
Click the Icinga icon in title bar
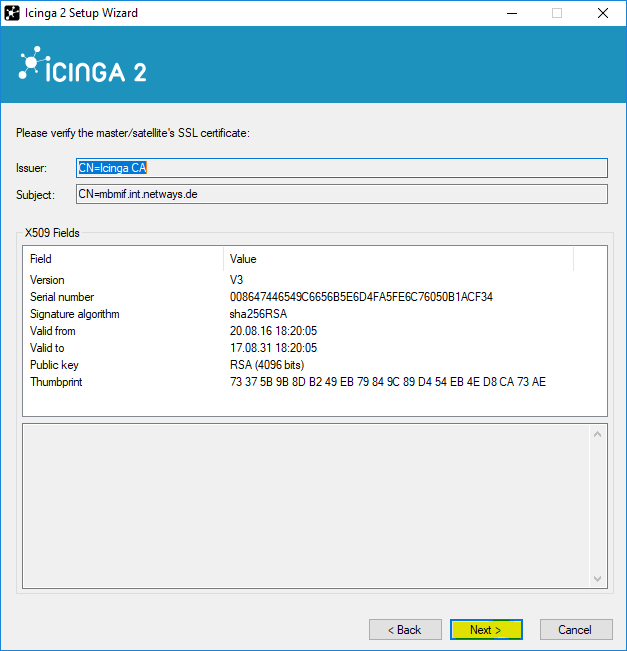click(12, 13)
